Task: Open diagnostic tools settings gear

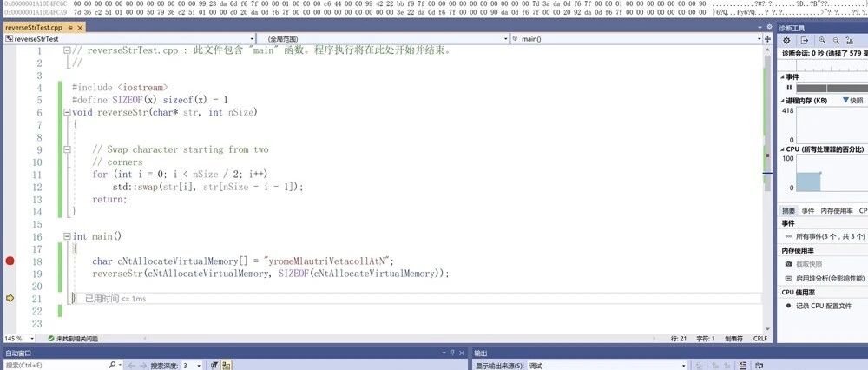Action: (786, 41)
